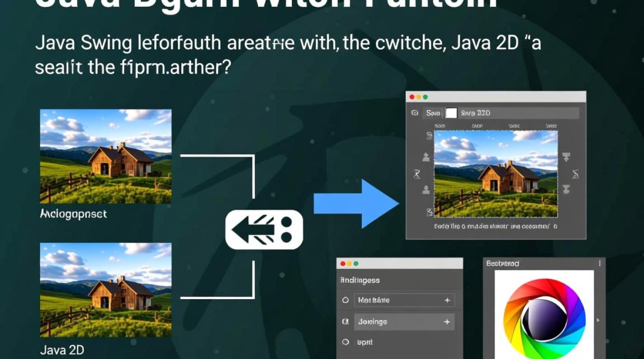Select the top icon right of the canvas
The image size is (644, 359).
[566, 156]
